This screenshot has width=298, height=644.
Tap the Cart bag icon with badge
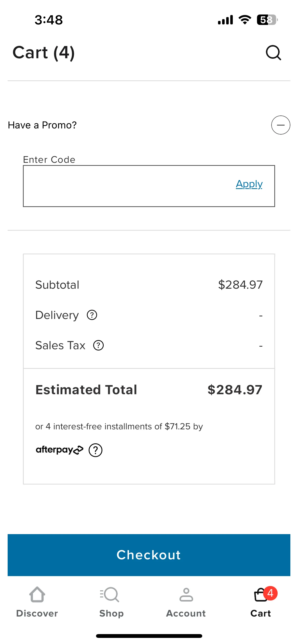pyautogui.click(x=265, y=594)
